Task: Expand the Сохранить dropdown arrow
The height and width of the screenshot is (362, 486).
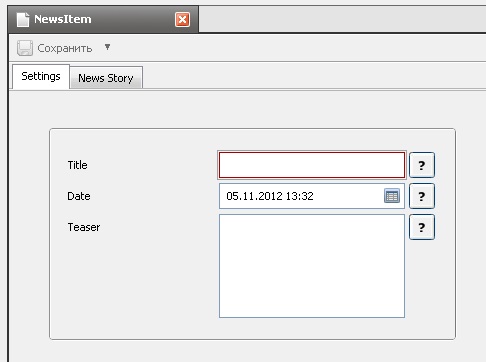Action: [107, 47]
